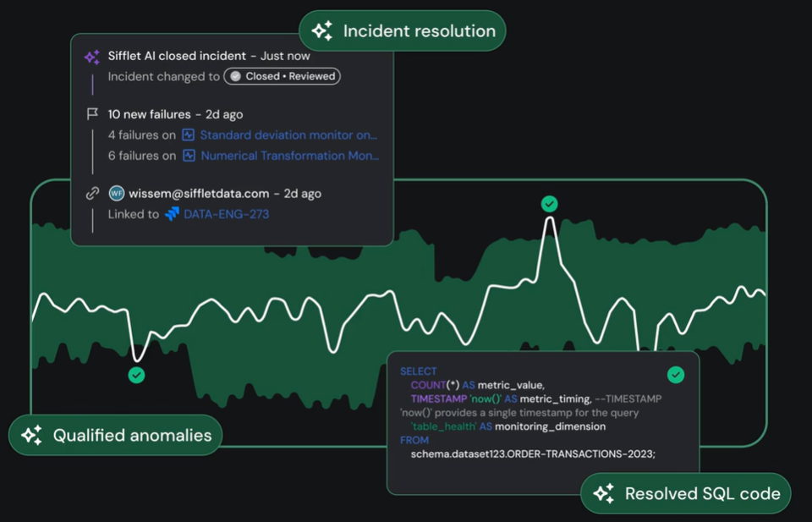Screen dimensions: 812x522
Task: Click the Incident resolution badge
Action: pos(403,31)
